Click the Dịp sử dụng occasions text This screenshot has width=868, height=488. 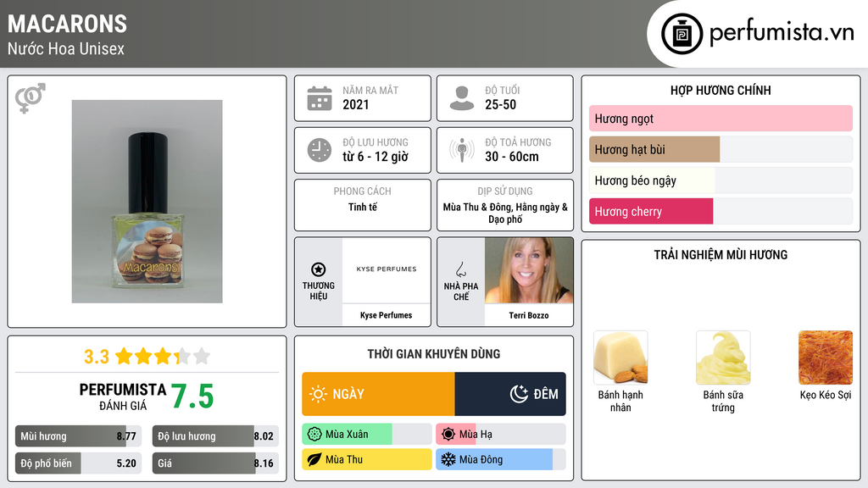[x=505, y=213]
